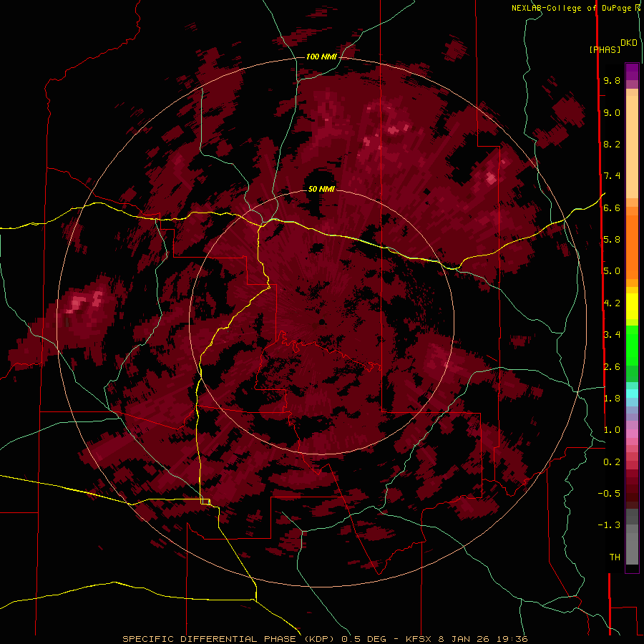Viewport: 644px width, 644px height.
Task: Click the 5.0 value on the color scale
Action: (612, 271)
